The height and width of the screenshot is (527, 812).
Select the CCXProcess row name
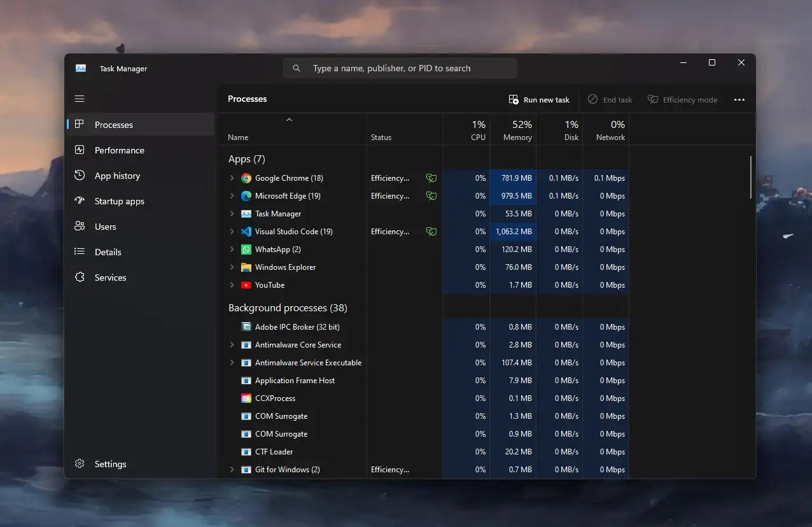point(275,398)
